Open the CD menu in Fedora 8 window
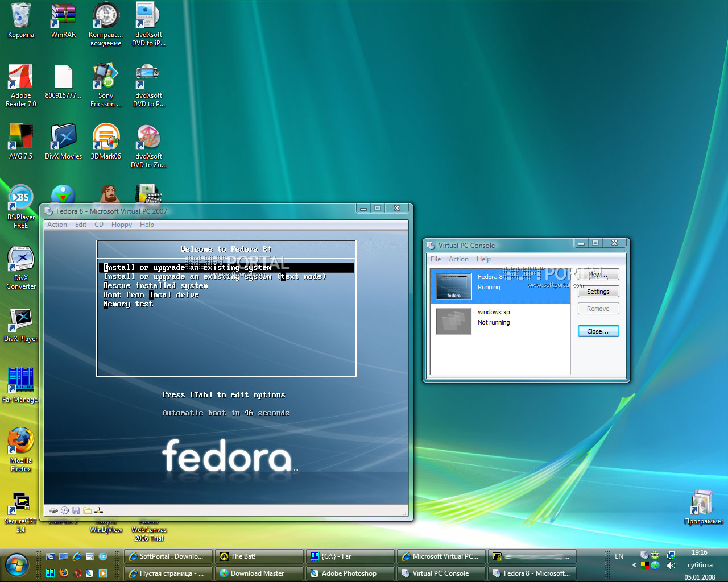The width and height of the screenshot is (728, 582). click(99, 225)
